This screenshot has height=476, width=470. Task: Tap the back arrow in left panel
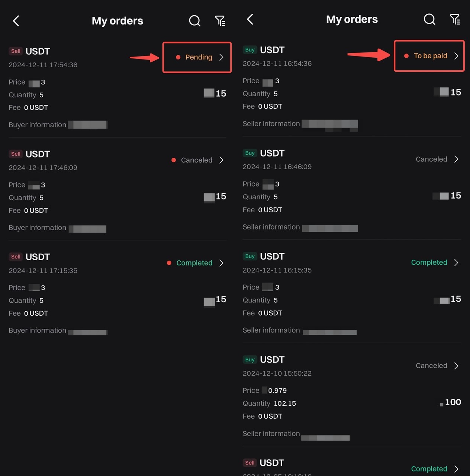point(16,21)
